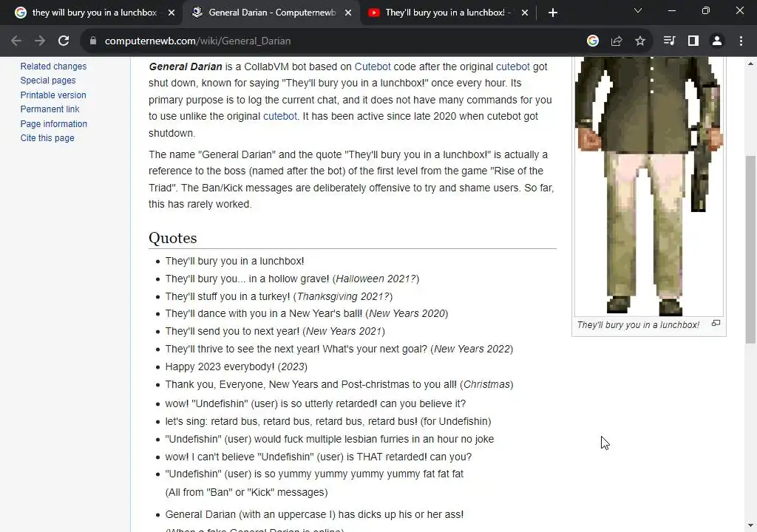Close the General Darian tab
757x532 pixels.
(x=348, y=13)
